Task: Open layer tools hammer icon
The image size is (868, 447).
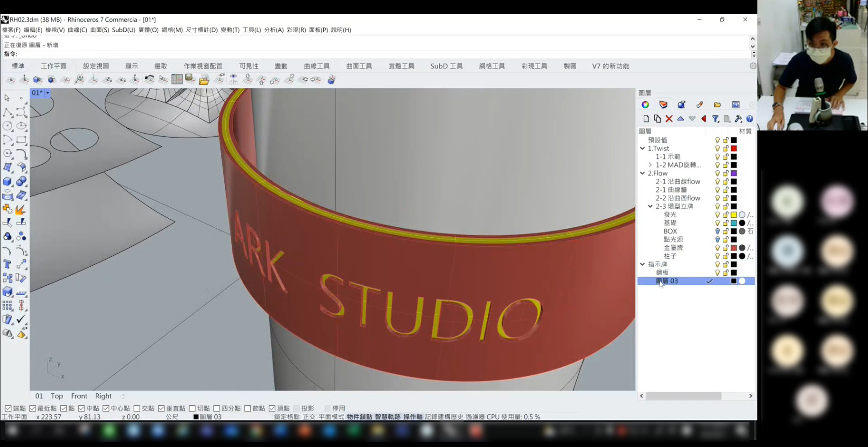Action: point(738,119)
